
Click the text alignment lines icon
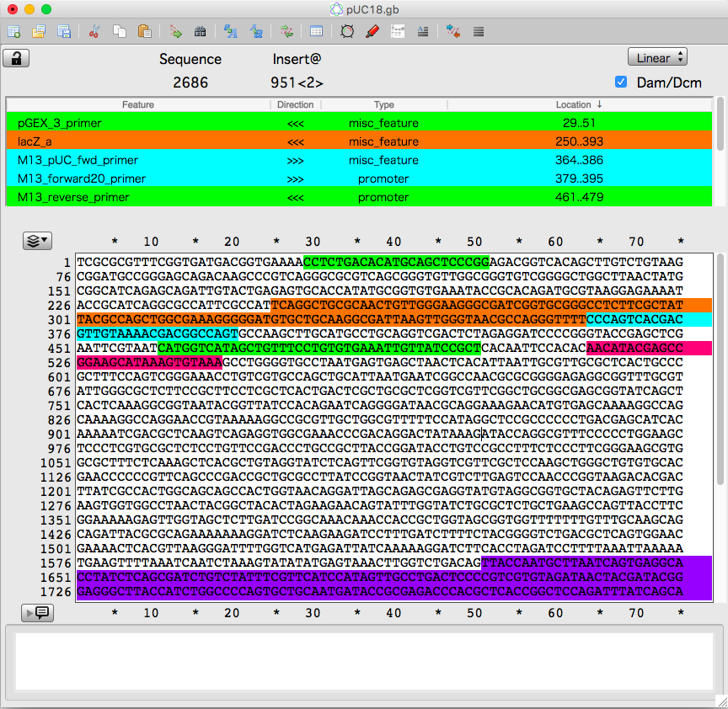[423, 31]
